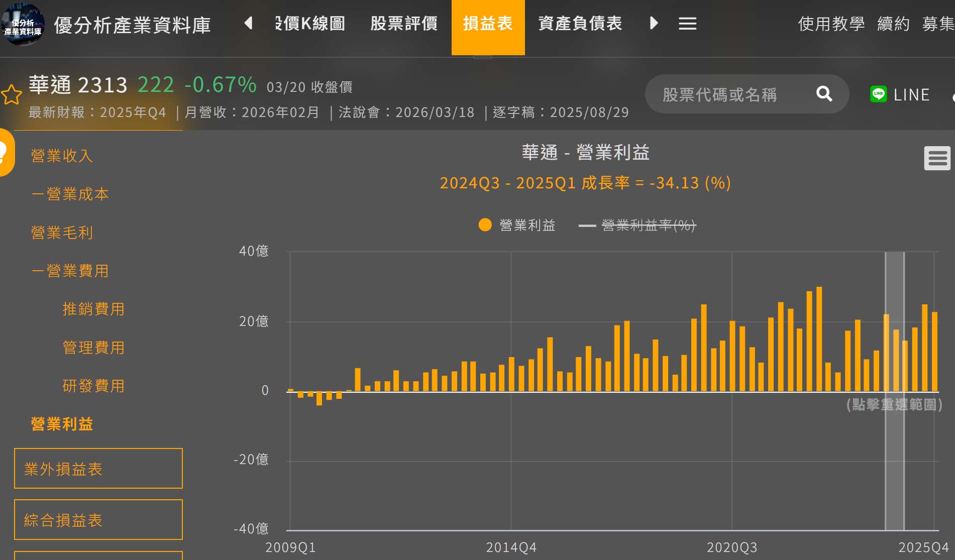Open the navigation hamburger menu
955x560 pixels.
[687, 24]
